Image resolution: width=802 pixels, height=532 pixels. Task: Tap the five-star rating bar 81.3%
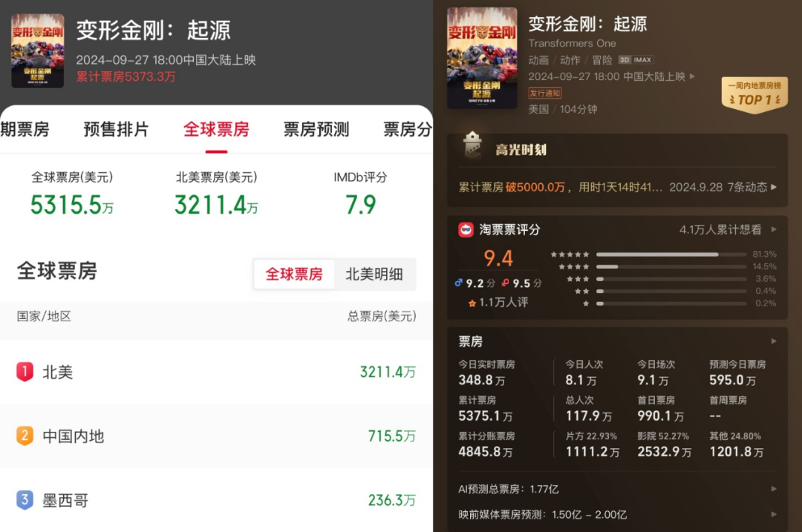tap(671, 254)
